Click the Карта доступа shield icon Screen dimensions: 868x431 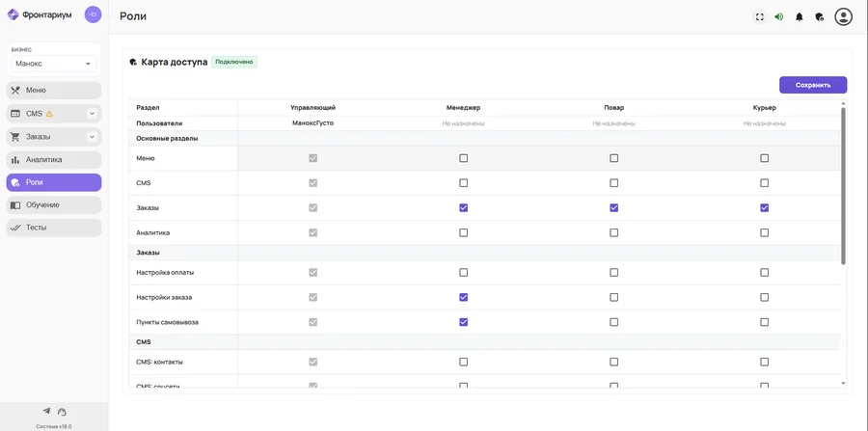[133, 62]
